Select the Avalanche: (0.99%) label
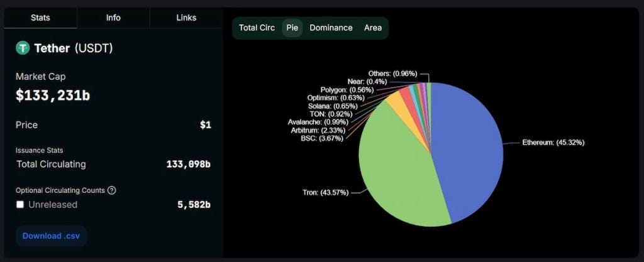Image resolution: width=644 pixels, height=262 pixels. click(318, 122)
